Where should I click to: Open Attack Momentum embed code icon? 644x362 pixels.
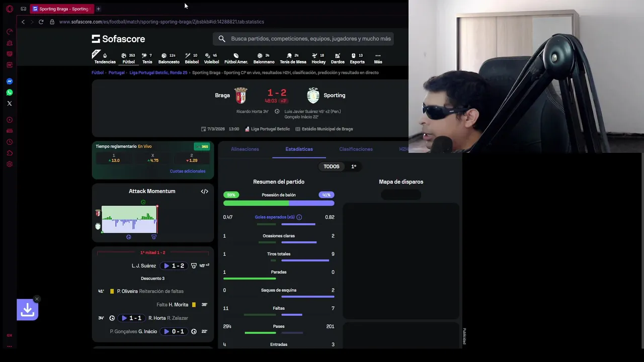[x=204, y=191]
